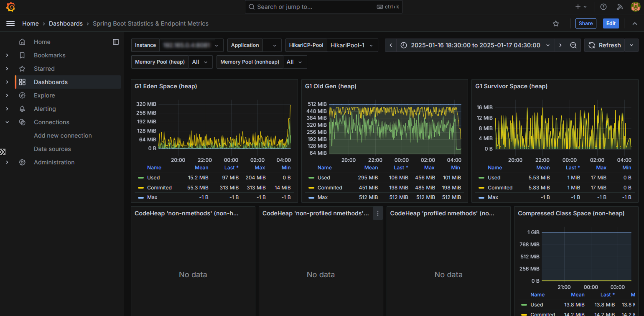Open Memory Pool (heap) All dropdown
644x316 pixels.
pyautogui.click(x=200, y=62)
